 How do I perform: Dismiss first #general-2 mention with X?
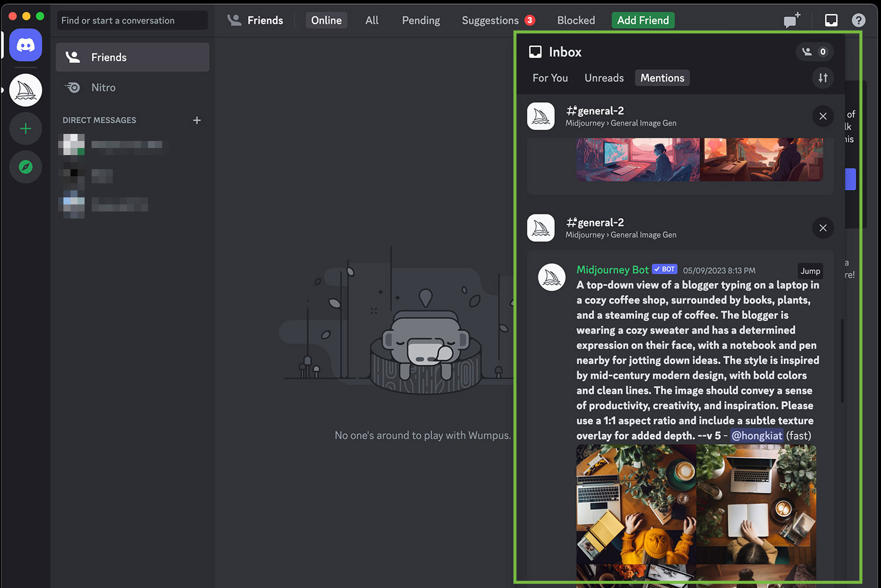coord(823,116)
